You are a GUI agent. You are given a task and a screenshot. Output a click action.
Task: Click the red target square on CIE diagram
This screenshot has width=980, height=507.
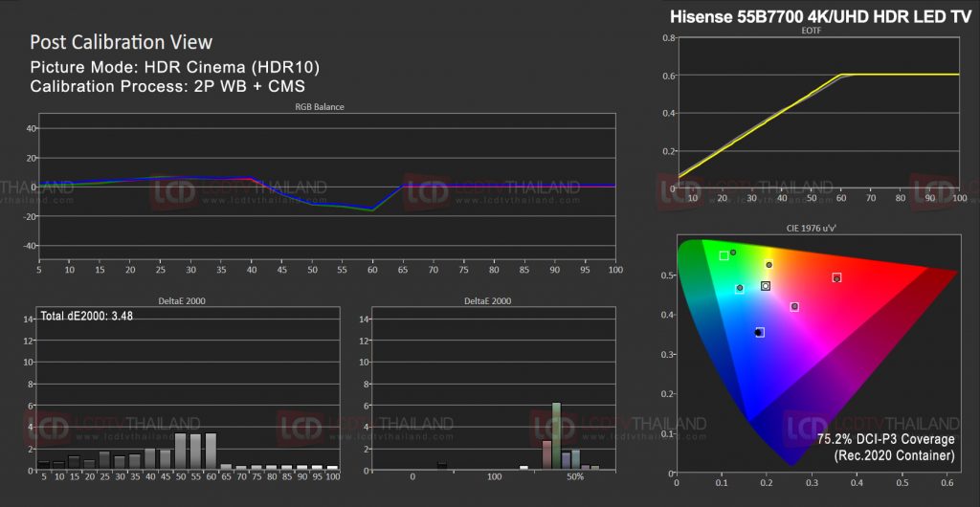pyautogui.click(x=836, y=277)
